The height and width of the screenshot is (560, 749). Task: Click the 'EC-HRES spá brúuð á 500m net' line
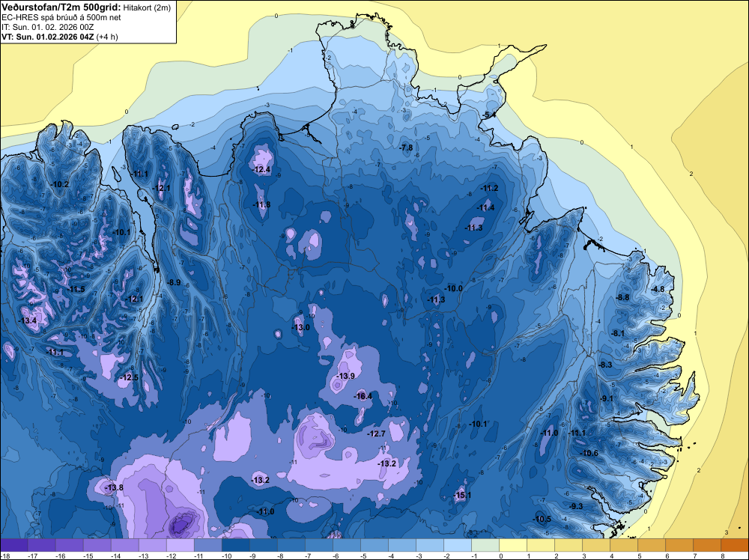(x=61, y=17)
